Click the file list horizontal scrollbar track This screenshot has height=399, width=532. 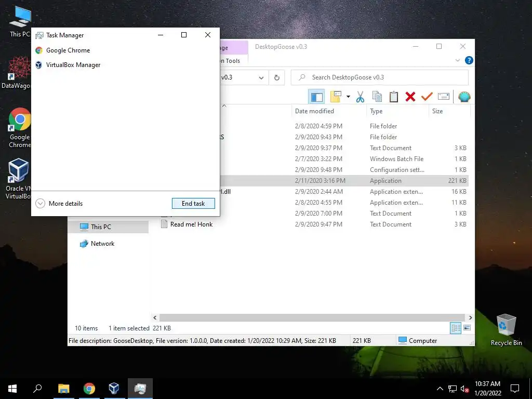[312, 317]
